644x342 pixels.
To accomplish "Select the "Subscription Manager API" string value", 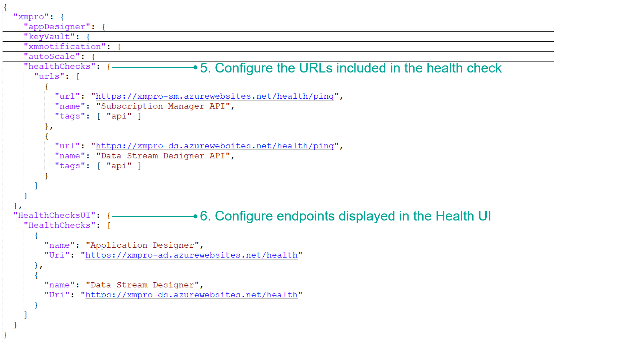I will click(163, 106).
